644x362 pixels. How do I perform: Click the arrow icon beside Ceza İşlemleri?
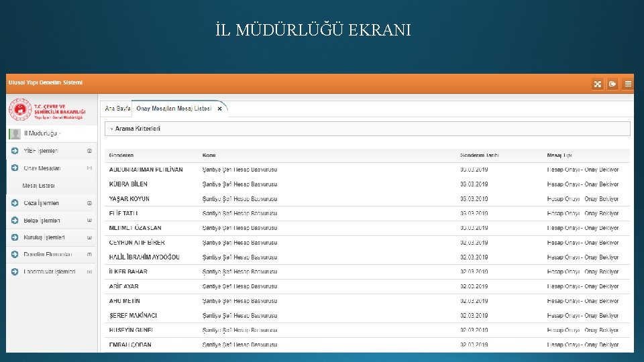pyautogui.click(x=15, y=202)
